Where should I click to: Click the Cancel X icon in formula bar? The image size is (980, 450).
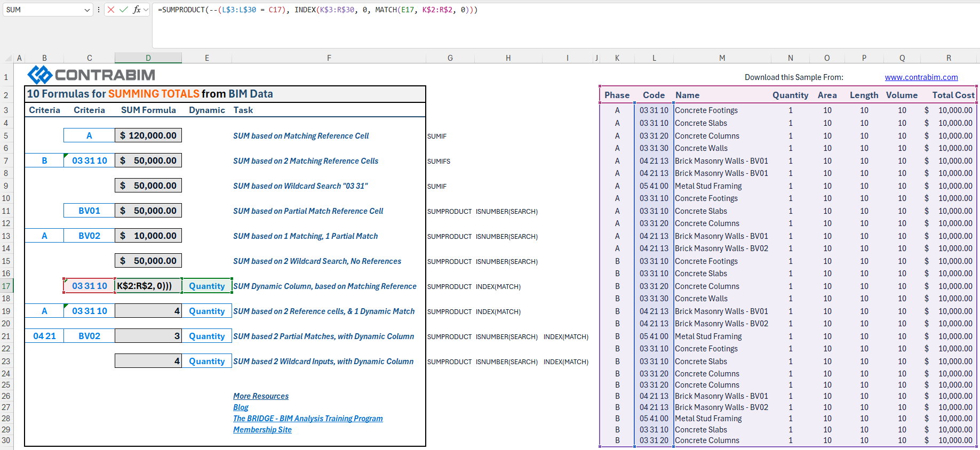111,10
